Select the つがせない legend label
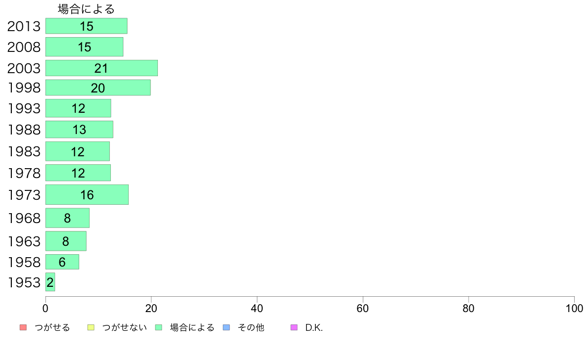The image size is (588, 364). pyautogui.click(x=124, y=327)
